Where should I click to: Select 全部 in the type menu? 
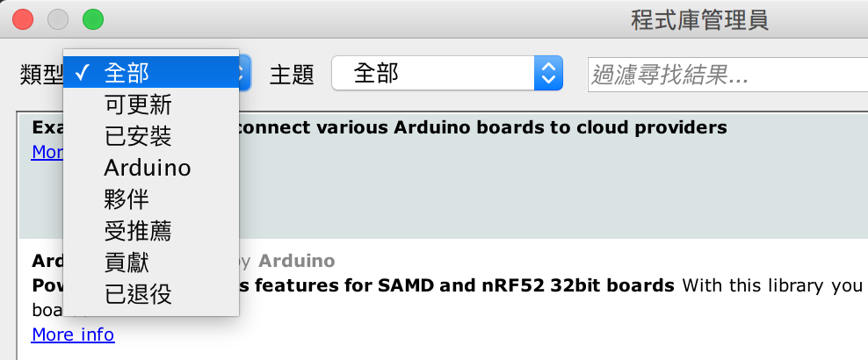[127, 73]
